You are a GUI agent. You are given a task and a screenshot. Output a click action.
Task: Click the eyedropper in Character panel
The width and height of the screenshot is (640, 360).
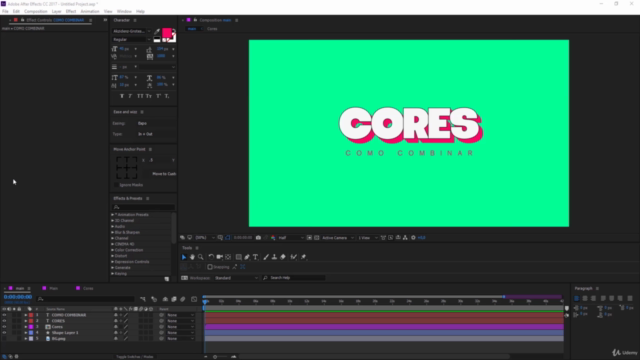[x=157, y=31]
